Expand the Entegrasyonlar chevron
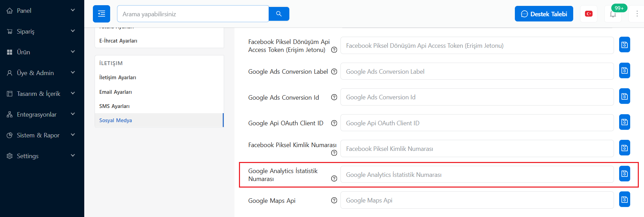This screenshot has width=644, height=217. [x=73, y=114]
